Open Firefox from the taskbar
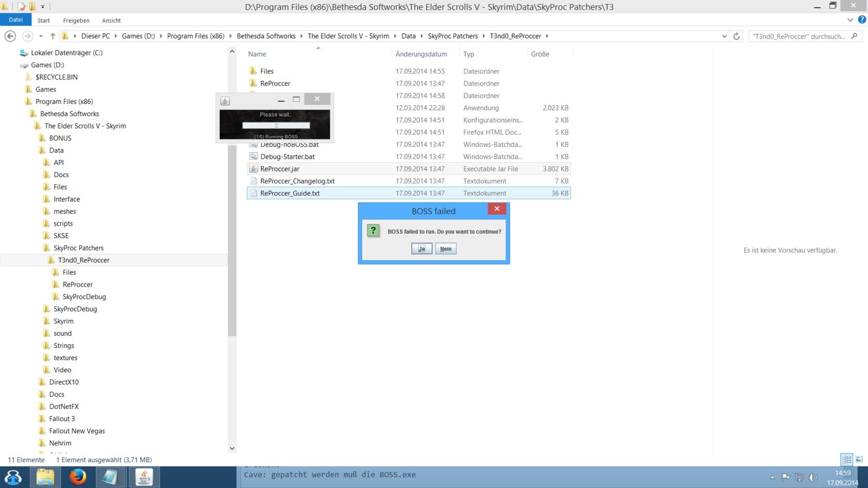This screenshot has width=868, height=488. click(78, 477)
